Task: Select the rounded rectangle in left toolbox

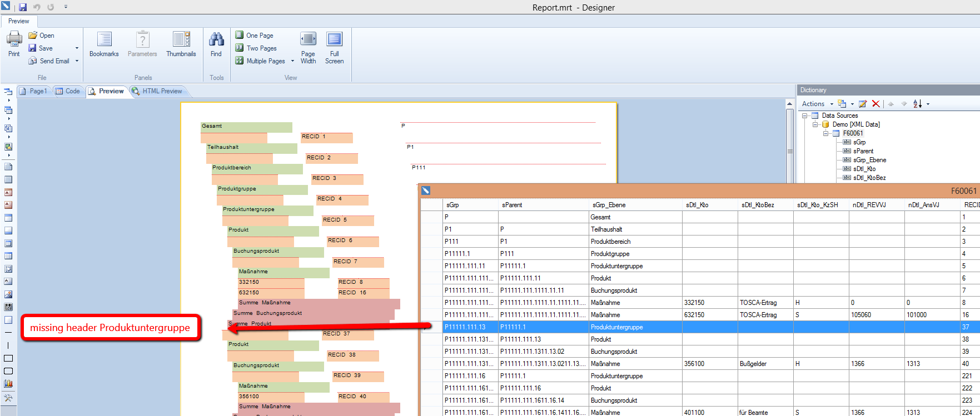Action: 8,371
